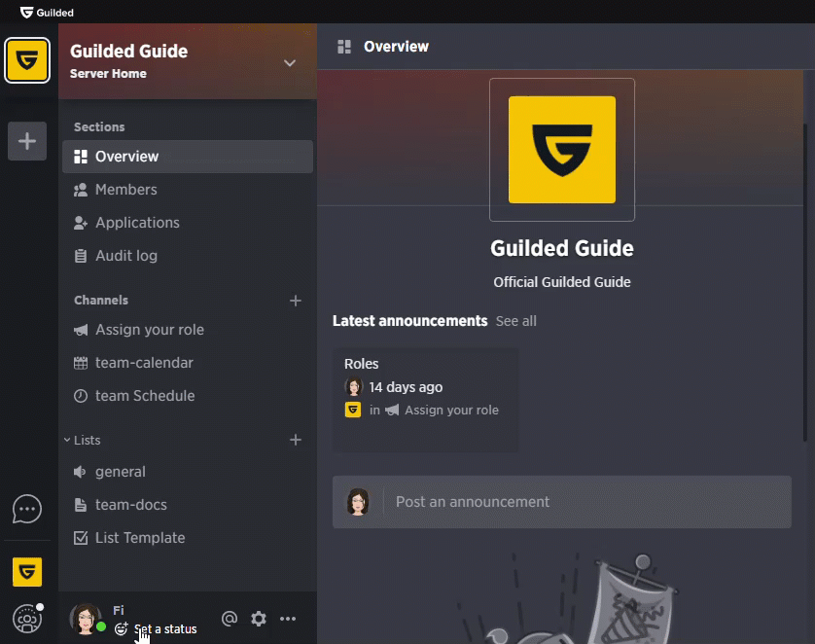Click the main content vertical scrollbar
The image size is (815, 644).
tap(805, 283)
